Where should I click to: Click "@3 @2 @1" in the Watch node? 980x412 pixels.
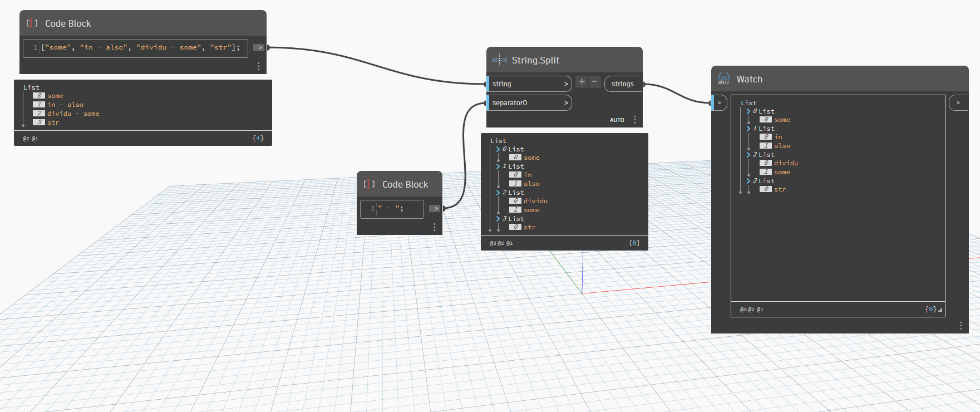(752, 310)
